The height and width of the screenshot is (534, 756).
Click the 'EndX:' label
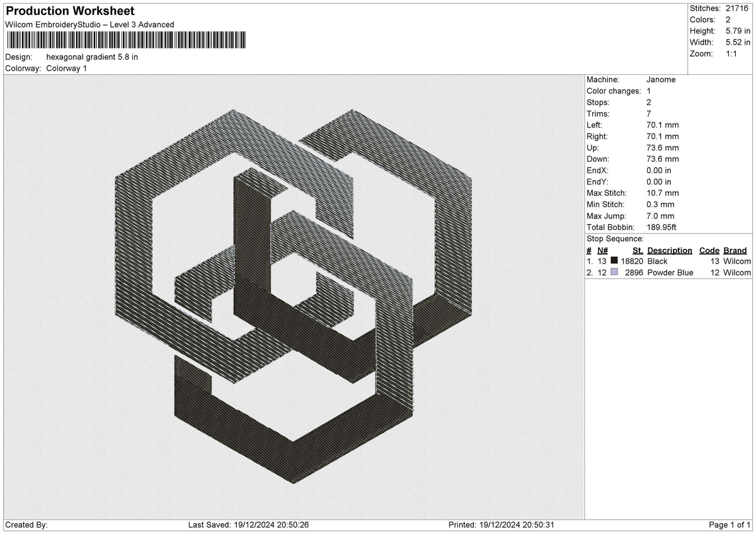597,171
